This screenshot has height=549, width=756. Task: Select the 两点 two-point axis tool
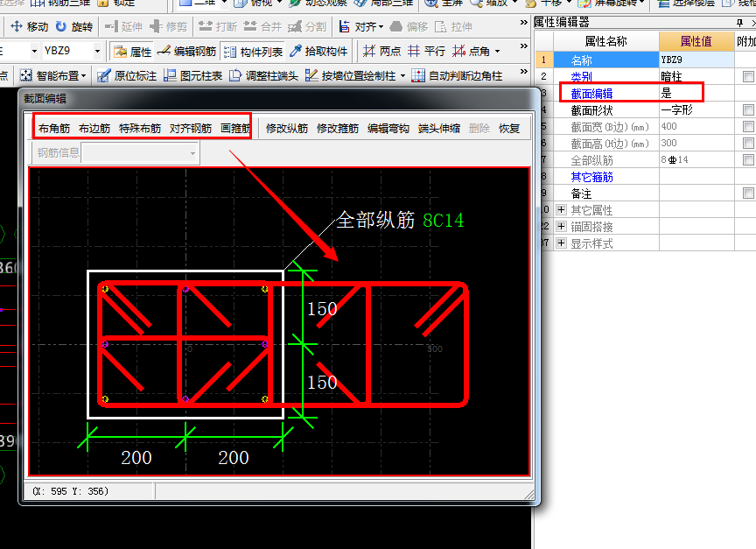(381, 51)
